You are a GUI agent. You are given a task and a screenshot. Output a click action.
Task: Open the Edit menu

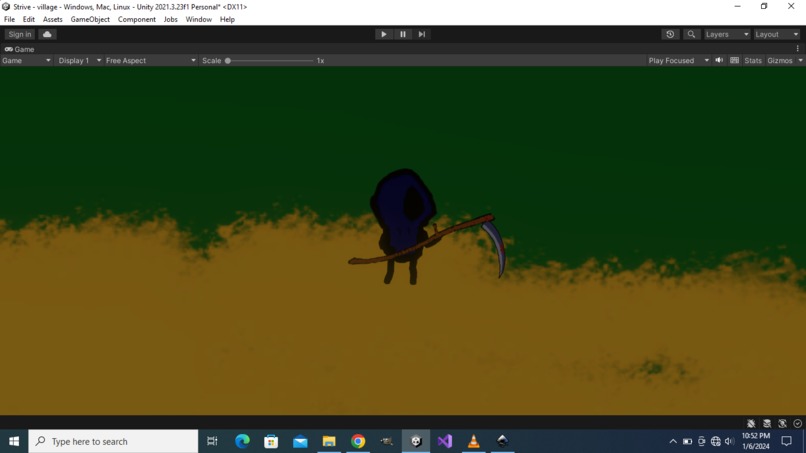tap(29, 20)
